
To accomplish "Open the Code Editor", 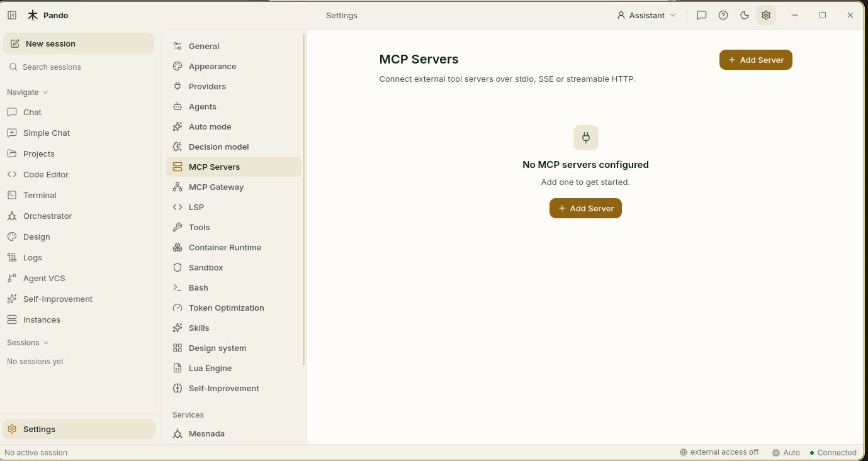I will [79, 174].
